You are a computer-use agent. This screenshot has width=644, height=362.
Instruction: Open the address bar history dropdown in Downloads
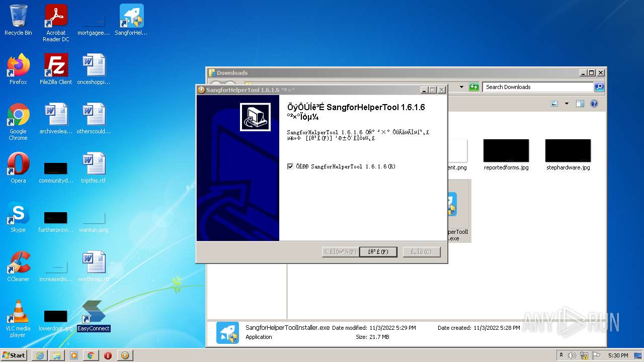click(x=461, y=87)
